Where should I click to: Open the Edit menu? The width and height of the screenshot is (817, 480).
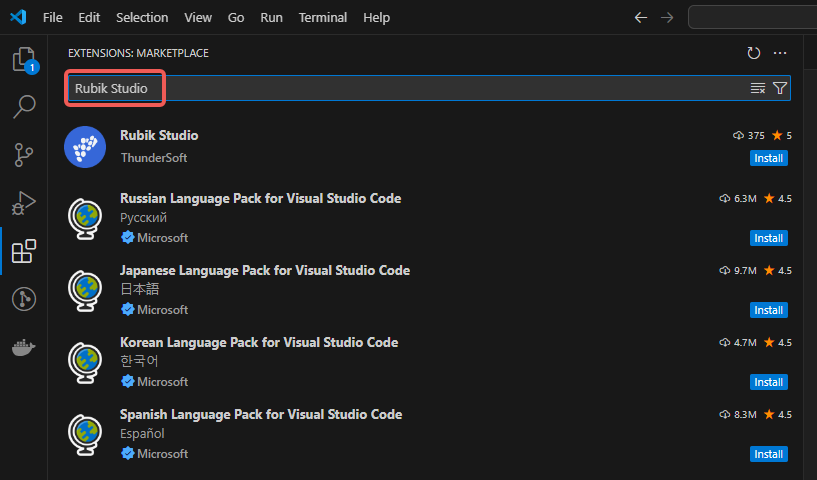(x=89, y=18)
